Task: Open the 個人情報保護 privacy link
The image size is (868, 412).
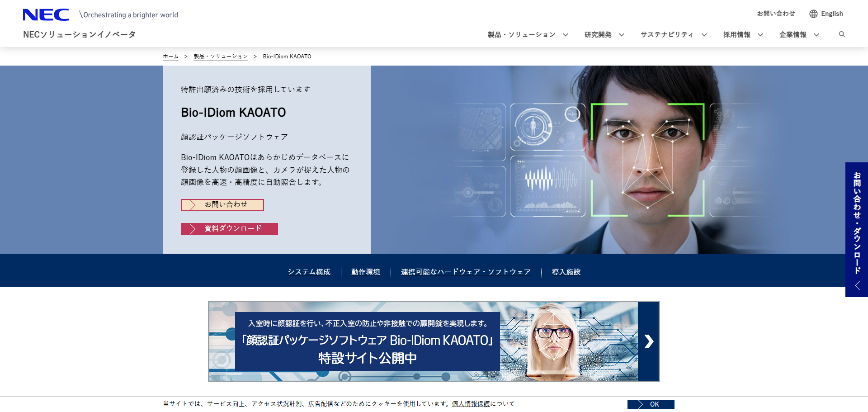Action: [471, 404]
